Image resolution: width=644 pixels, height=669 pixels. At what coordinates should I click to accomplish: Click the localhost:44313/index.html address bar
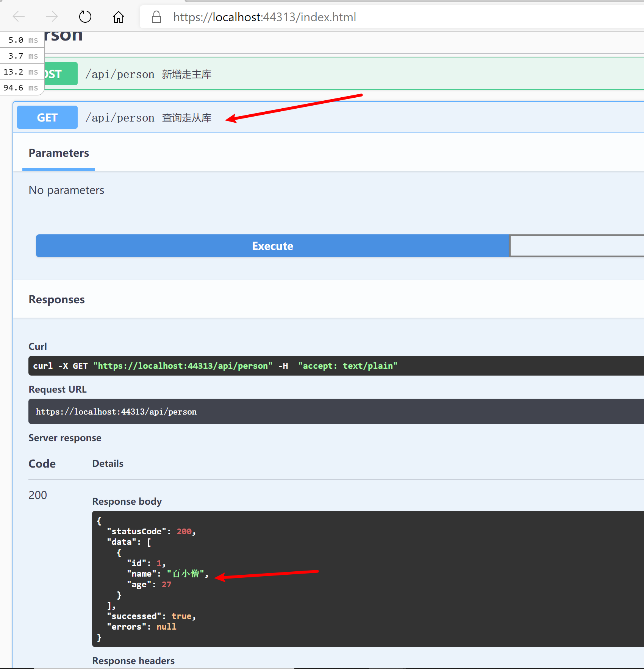click(x=379, y=17)
